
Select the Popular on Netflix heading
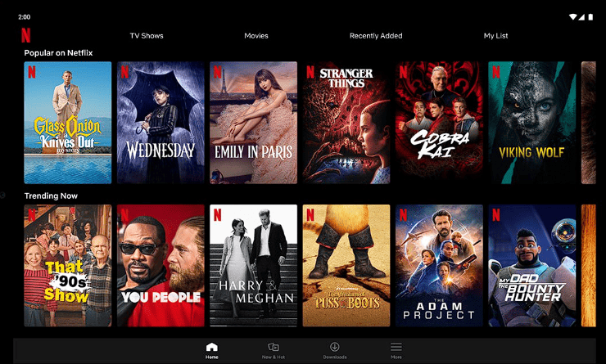point(58,53)
